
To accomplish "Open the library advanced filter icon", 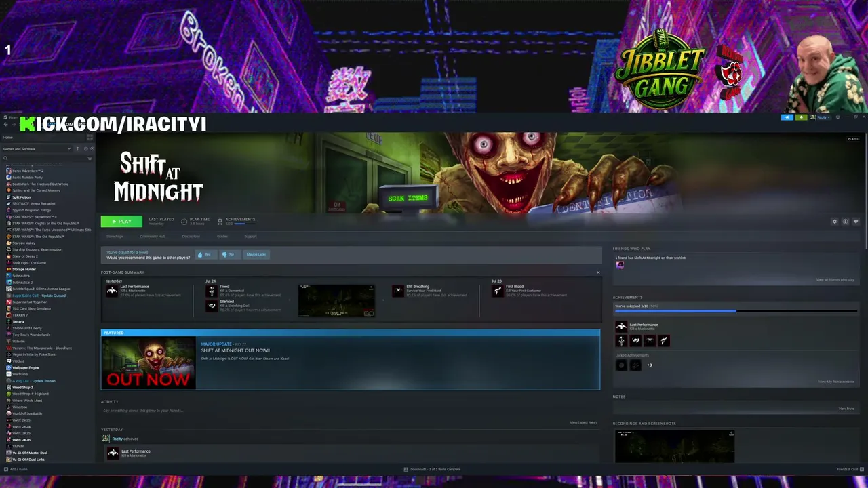I will point(90,159).
